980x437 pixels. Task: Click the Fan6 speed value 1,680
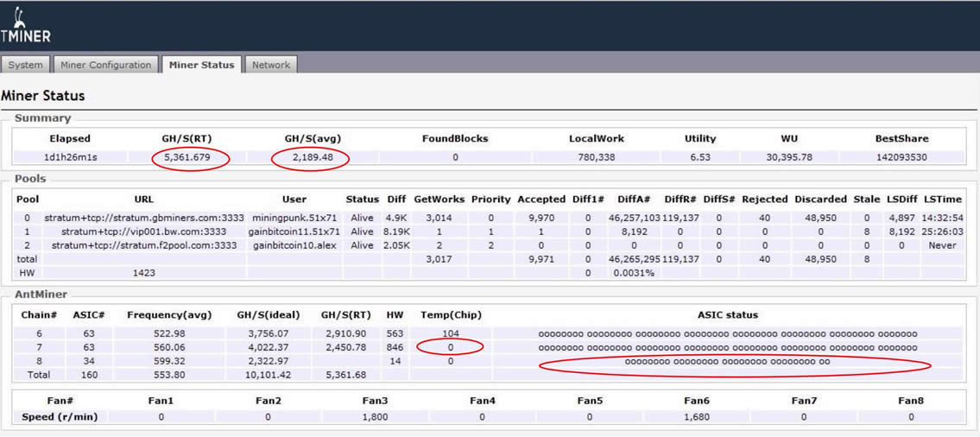click(x=696, y=416)
